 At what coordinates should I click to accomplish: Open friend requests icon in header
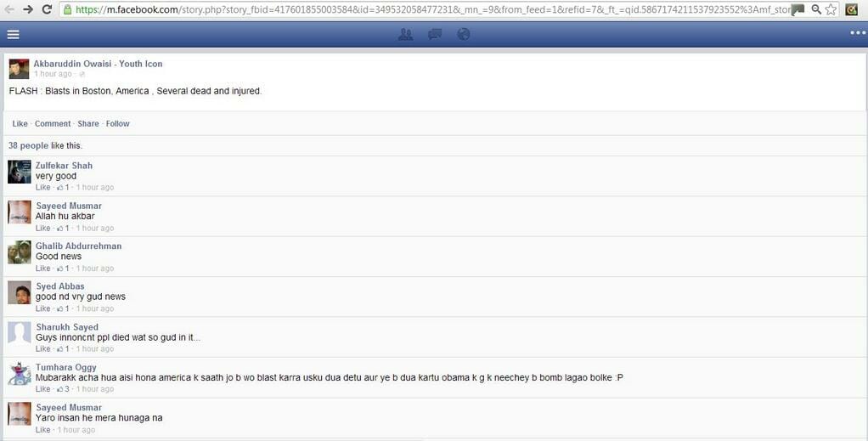pos(406,35)
